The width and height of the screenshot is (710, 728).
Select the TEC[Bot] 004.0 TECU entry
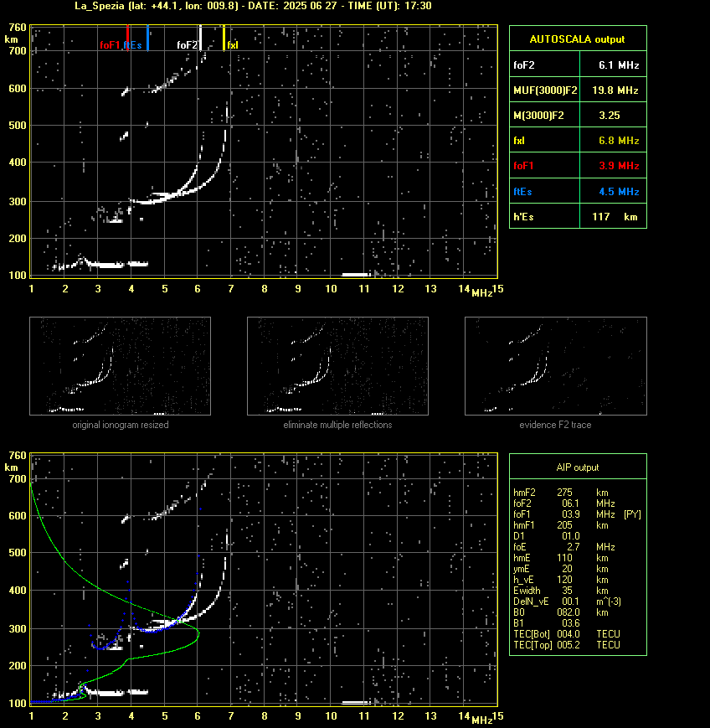pyautogui.click(x=567, y=634)
